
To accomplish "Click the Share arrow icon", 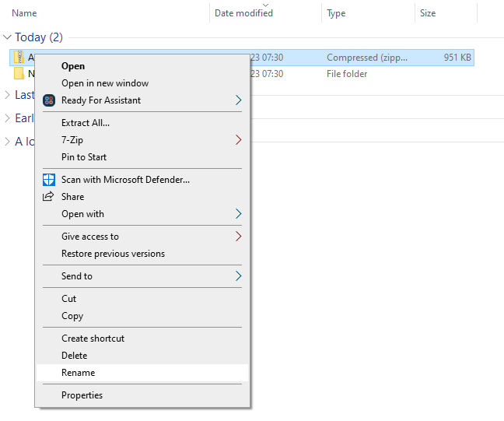I will point(48,197).
